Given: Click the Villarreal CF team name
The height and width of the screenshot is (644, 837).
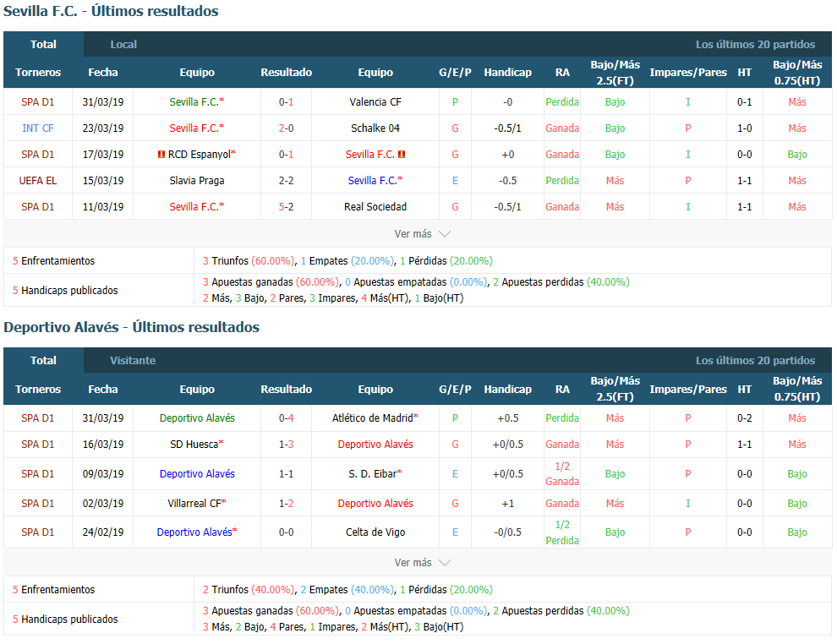Looking at the screenshot, I should click(x=194, y=503).
